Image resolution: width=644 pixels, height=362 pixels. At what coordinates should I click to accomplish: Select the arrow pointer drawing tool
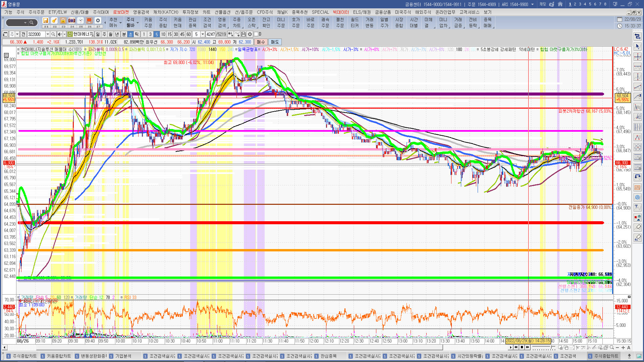(x=638, y=46)
